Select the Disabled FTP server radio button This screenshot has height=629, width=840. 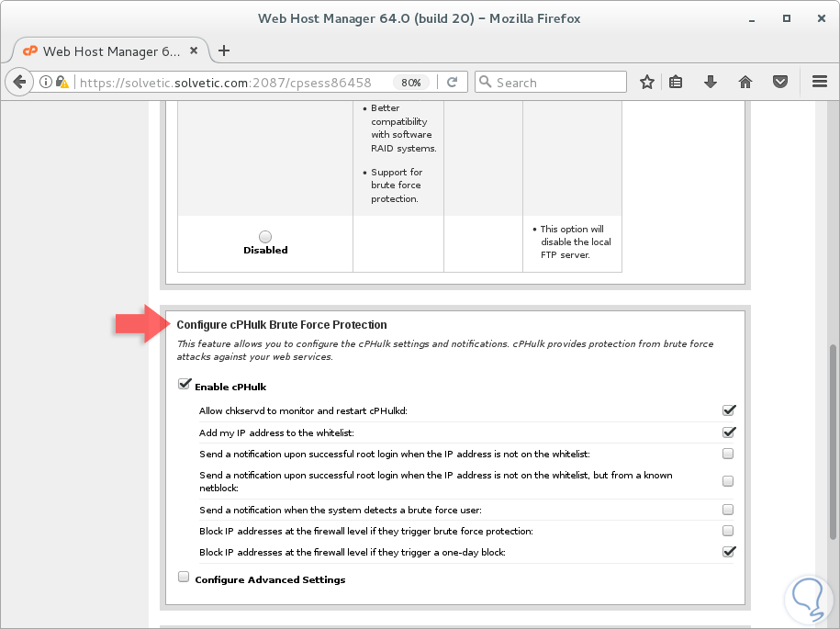(x=265, y=236)
